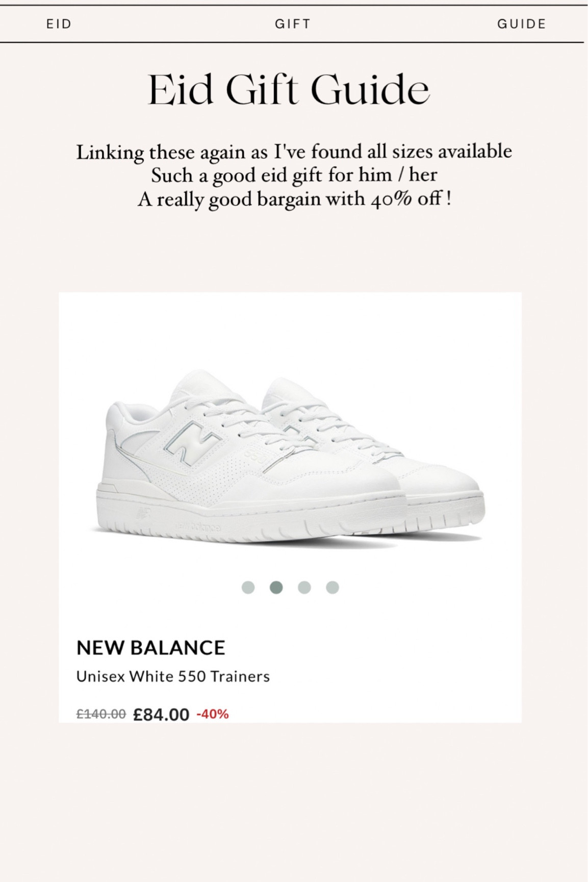This screenshot has height=882, width=588.
Task: Open the EID navigation item
Action: click(58, 23)
